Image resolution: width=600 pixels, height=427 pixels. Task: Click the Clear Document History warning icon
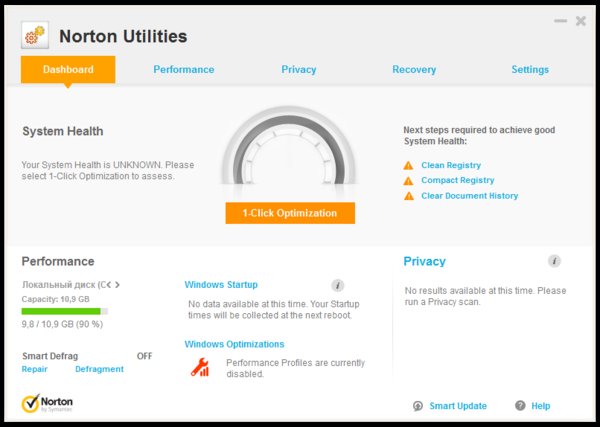pyautogui.click(x=408, y=196)
